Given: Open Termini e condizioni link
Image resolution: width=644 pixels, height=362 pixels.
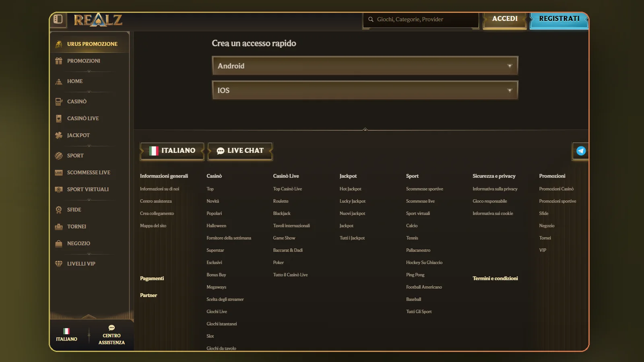Looking at the screenshot, I should point(495,278).
